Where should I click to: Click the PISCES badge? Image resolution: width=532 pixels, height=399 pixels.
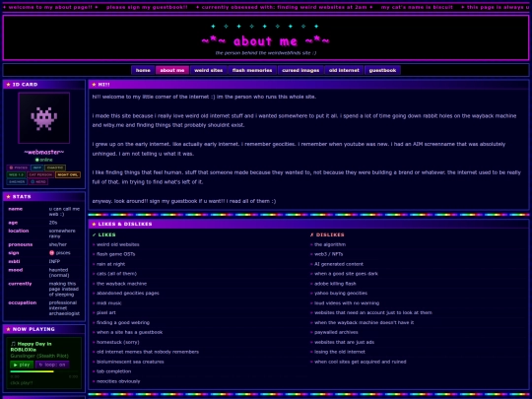(19, 167)
